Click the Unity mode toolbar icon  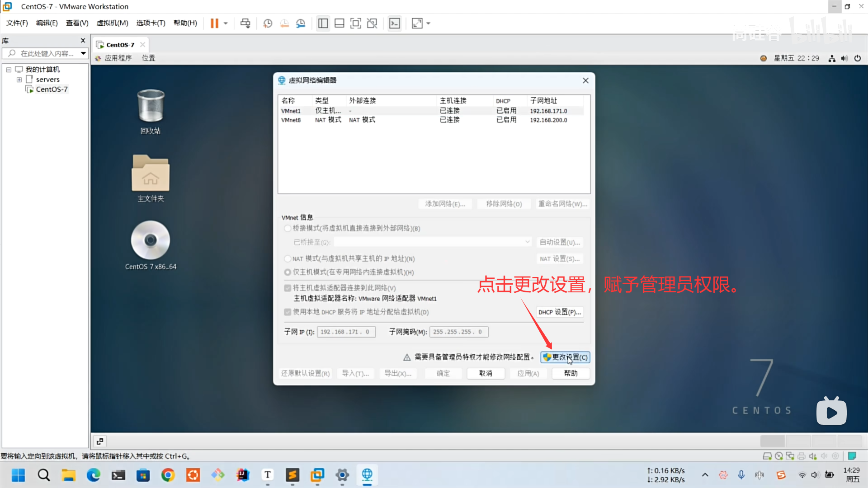pyautogui.click(x=372, y=23)
